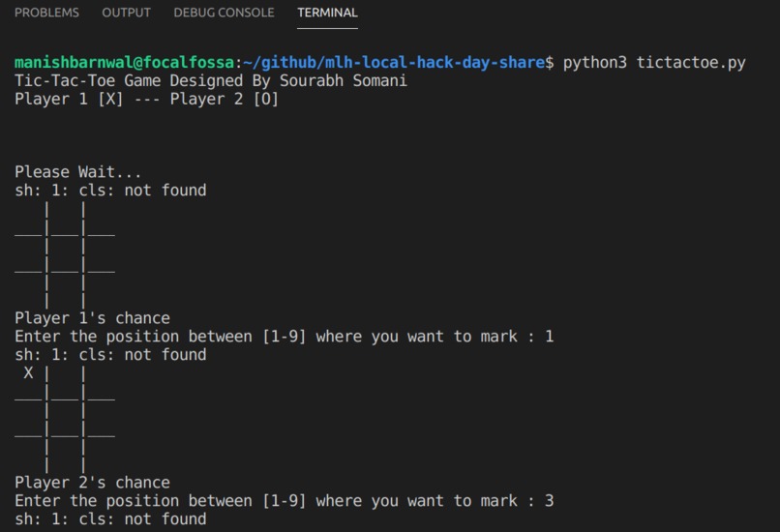The image size is (780, 532).
Task: Select the DEBUG CONSOLE tab
Action: tap(224, 13)
